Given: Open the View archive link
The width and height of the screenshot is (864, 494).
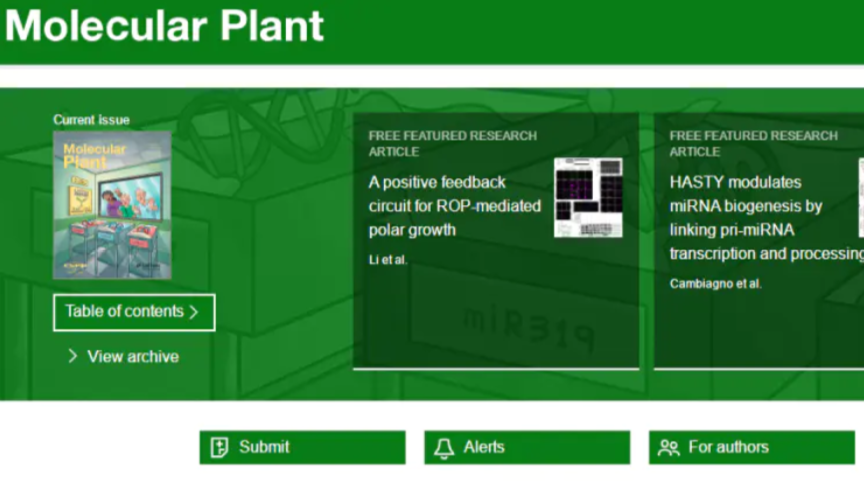Looking at the screenshot, I should coord(133,356).
